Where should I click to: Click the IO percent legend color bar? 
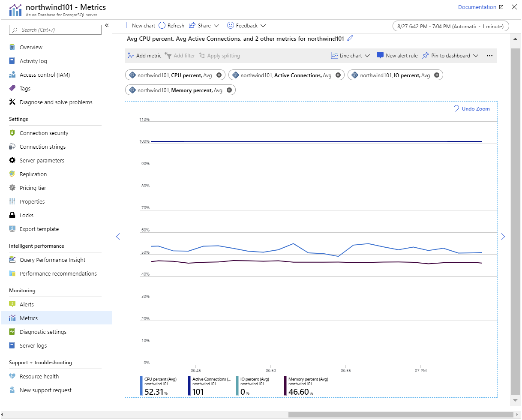click(x=237, y=386)
